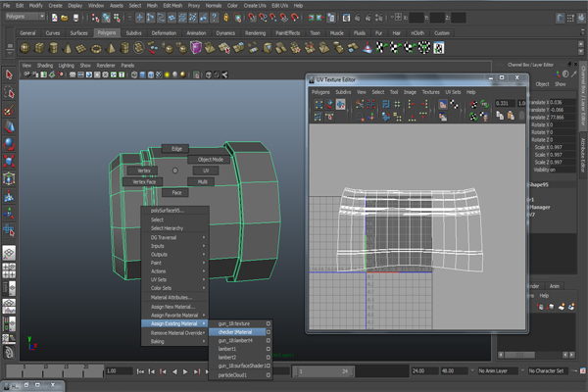Create a polygon cube from the shelf
Screen dimensions: 588x392
39,48
